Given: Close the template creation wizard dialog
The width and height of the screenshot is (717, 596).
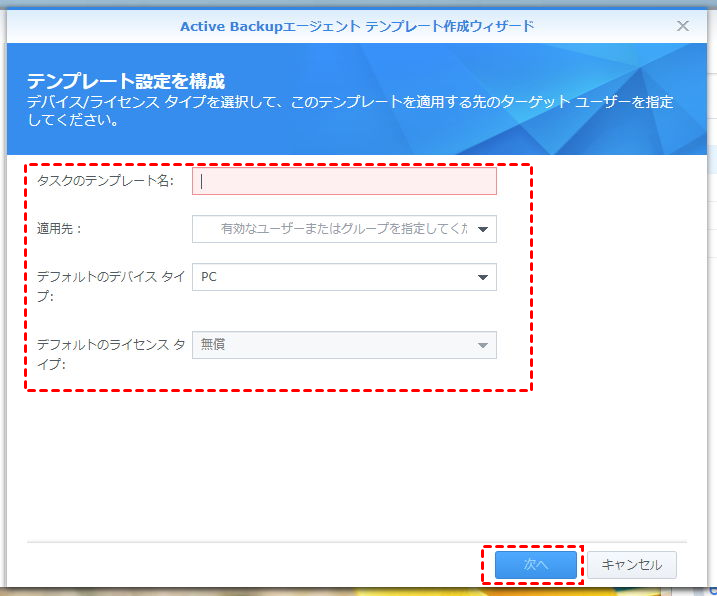Looking at the screenshot, I should click(x=683, y=26).
